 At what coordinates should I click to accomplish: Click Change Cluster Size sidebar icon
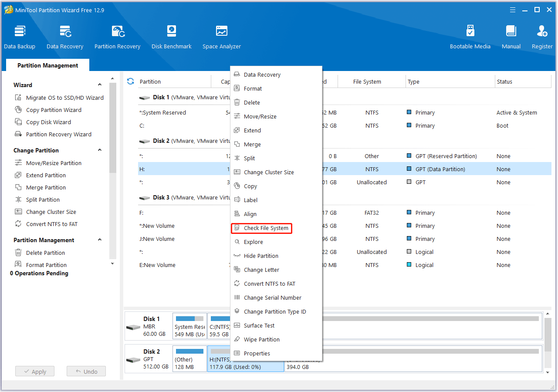(18, 212)
